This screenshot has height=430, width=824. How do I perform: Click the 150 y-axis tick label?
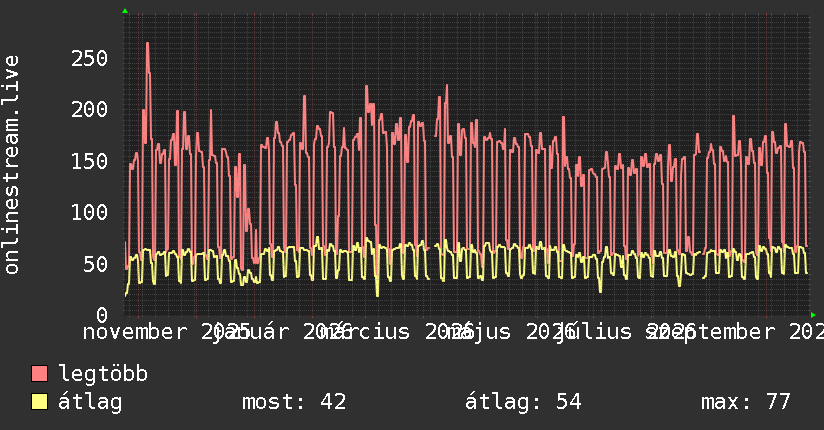[x=89, y=161]
